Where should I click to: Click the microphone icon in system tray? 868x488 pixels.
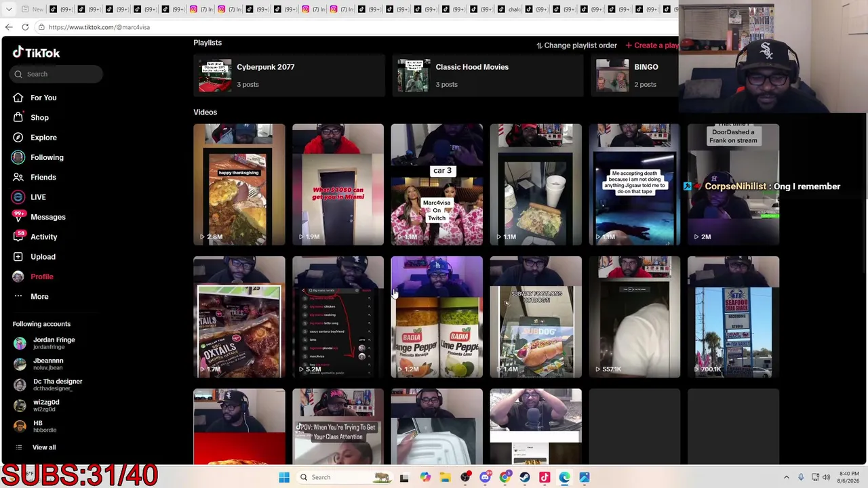tap(801, 477)
